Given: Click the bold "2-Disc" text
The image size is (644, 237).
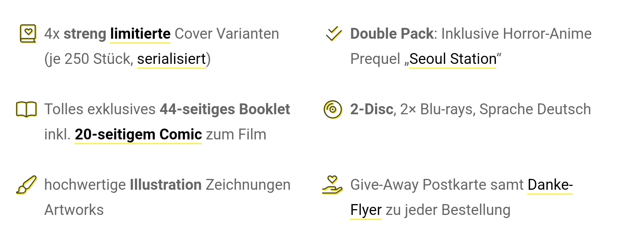Looking at the screenshot, I should click(372, 110).
